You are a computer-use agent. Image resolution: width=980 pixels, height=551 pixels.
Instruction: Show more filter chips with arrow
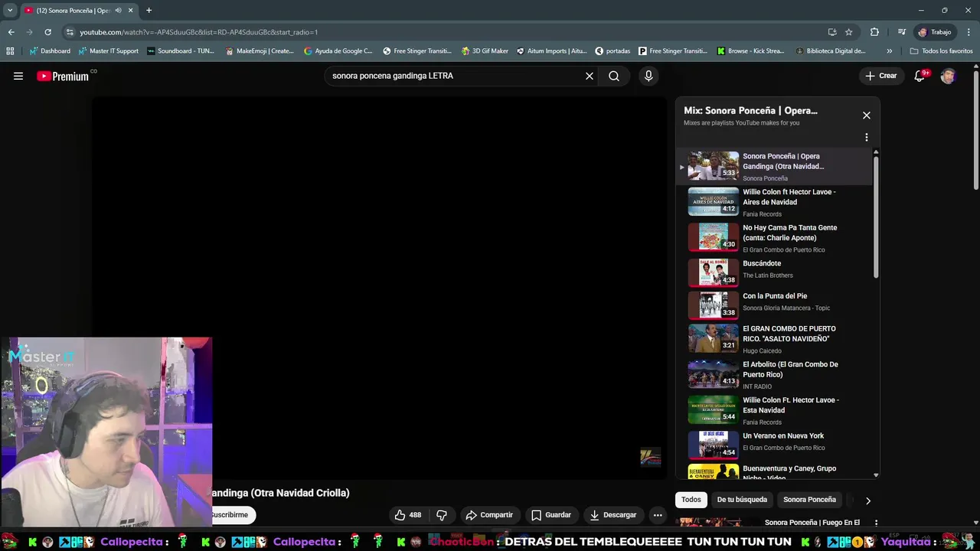(867, 500)
